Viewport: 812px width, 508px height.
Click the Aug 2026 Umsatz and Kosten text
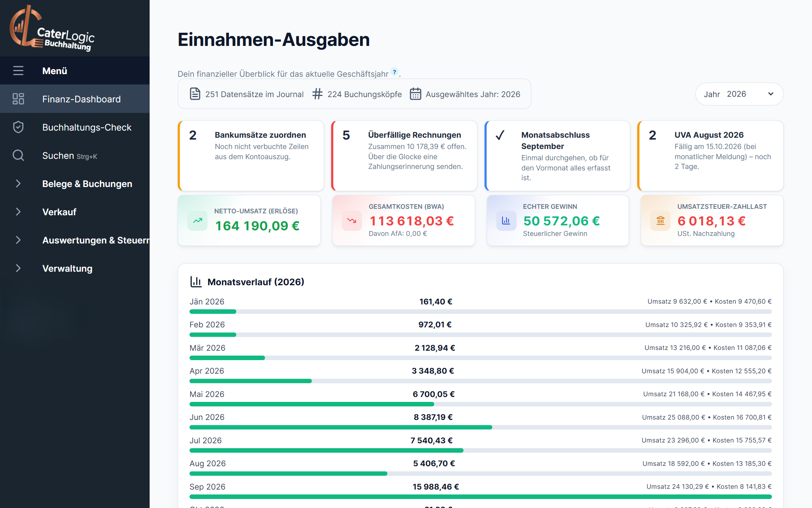tap(707, 464)
